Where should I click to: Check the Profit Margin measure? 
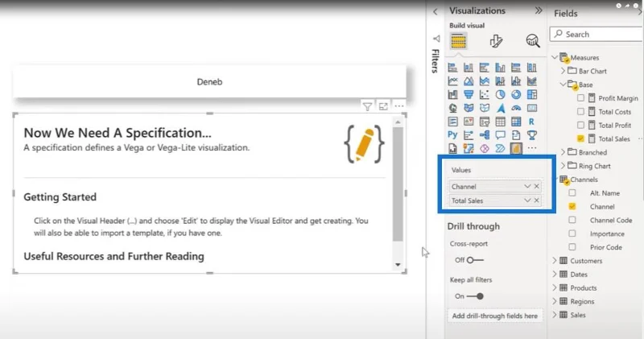point(580,97)
